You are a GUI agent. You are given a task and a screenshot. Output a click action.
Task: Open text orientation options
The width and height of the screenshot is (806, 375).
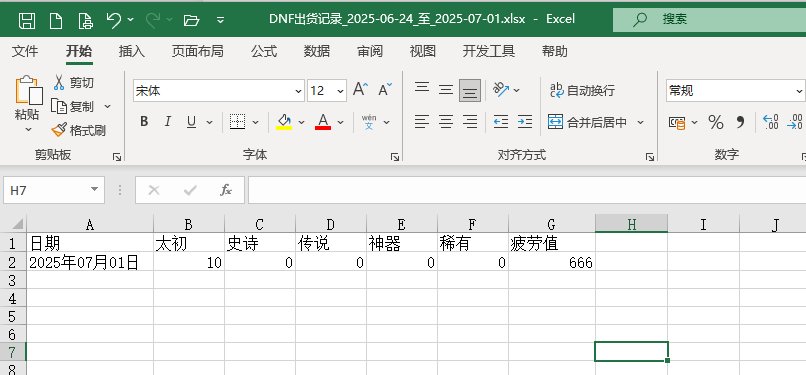point(501,90)
